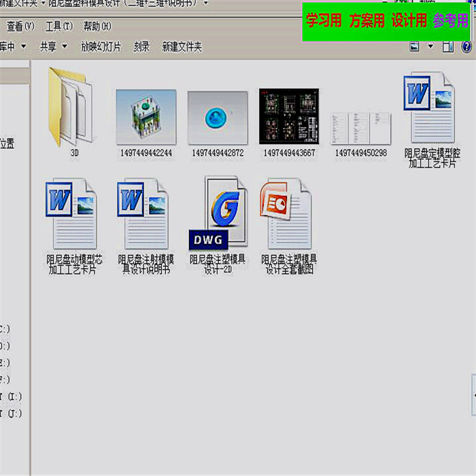Open the view options dropdown arrow

click(430, 47)
